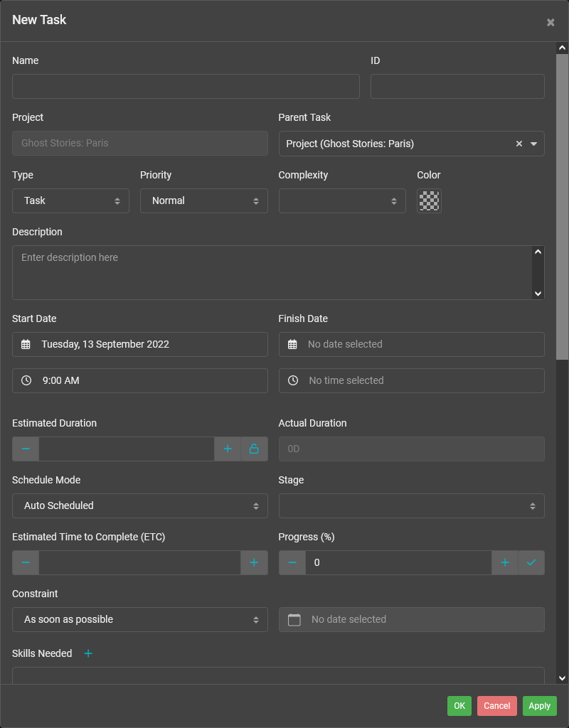
Task: Open the task Color picker
Action: click(x=429, y=200)
